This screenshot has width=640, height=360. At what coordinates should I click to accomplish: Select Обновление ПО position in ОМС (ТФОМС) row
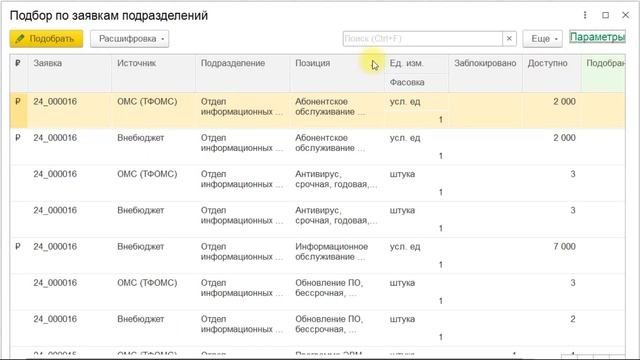(329, 288)
